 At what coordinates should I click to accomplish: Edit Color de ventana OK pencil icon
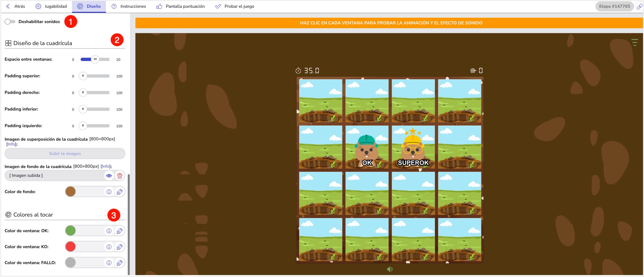(120, 231)
